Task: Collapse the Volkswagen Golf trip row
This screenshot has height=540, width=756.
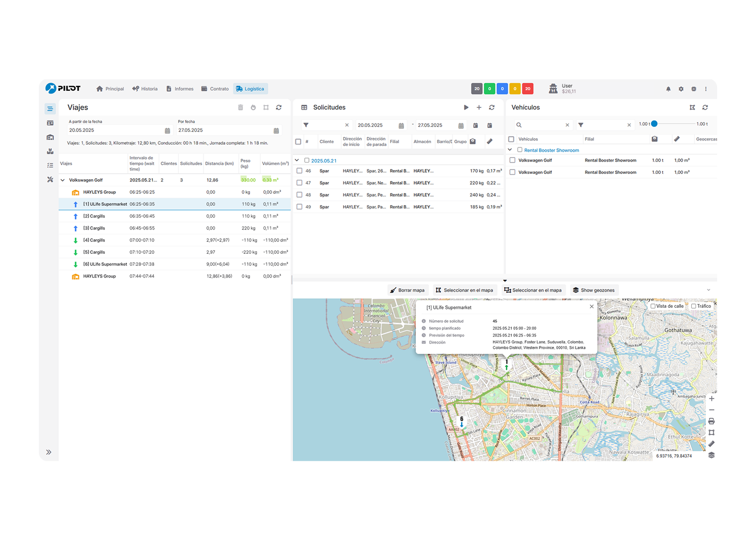Action: (63, 180)
